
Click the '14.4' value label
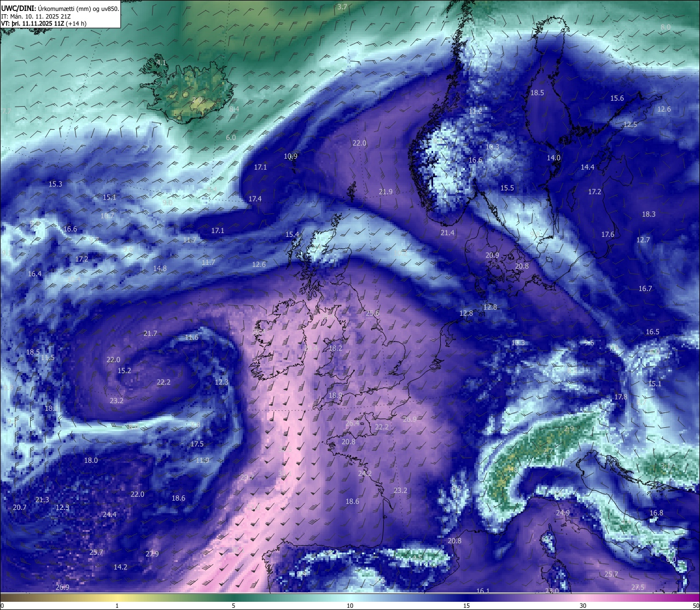point(587,167)
